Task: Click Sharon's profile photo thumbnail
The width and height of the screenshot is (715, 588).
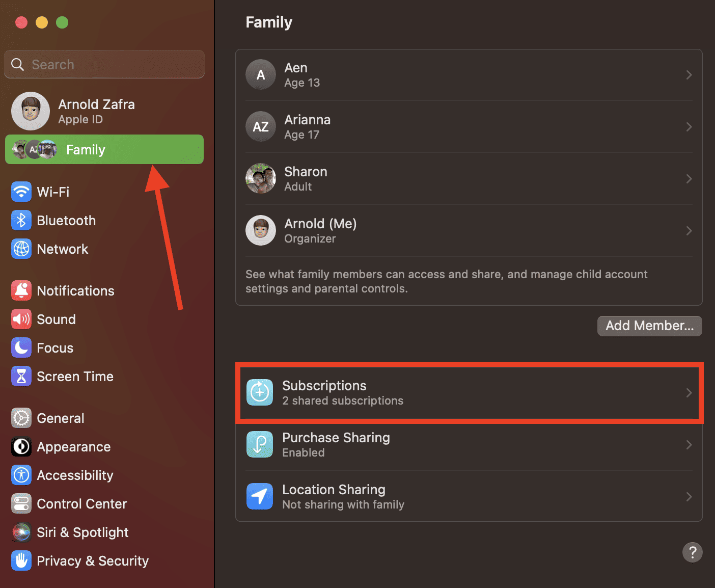Action: tap(261, 178)
